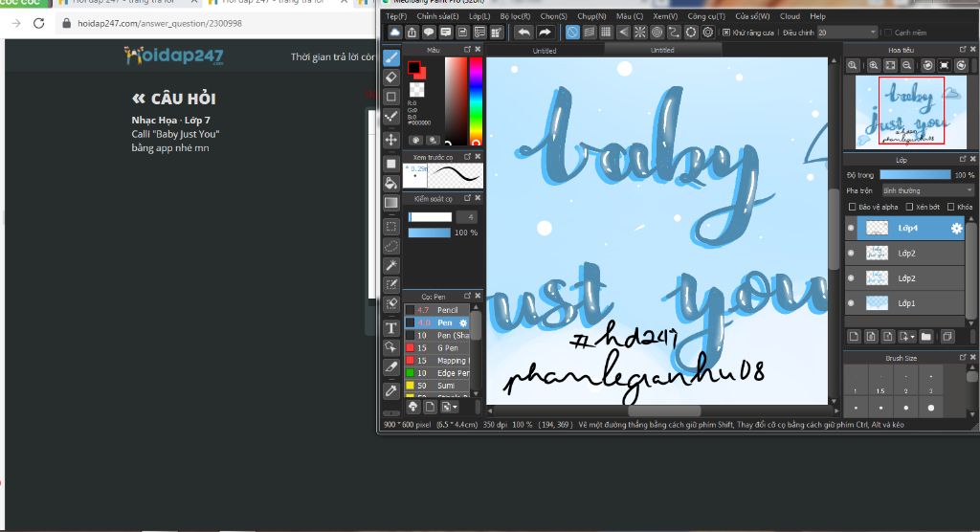Open the Chỉnh sửa(E) menu
The width and height of the screenshot is (980, 532).
pos(437,16)
